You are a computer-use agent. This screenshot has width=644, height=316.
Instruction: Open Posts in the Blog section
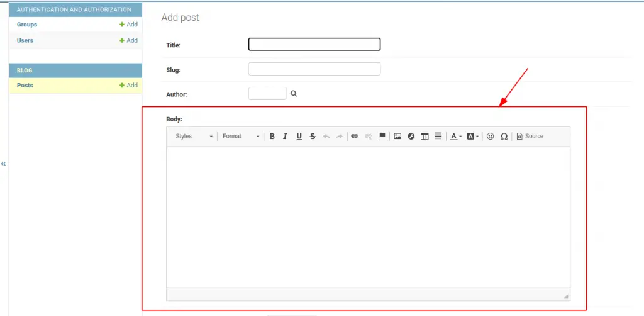point(25,86)
